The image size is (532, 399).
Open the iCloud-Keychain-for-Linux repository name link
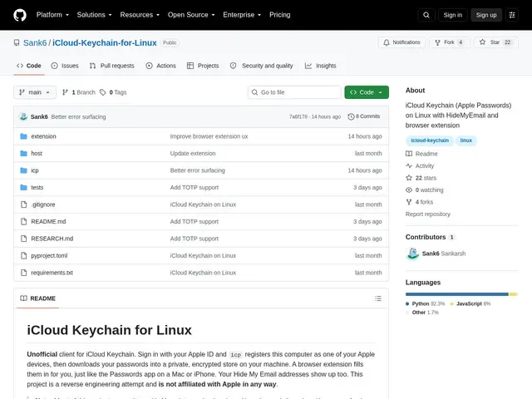105,42
